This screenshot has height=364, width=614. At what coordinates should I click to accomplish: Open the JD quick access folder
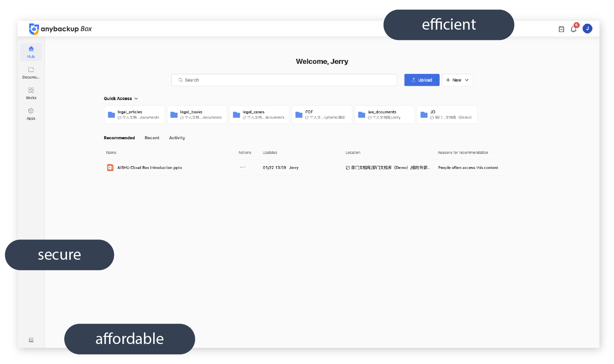tap(447, 115)
